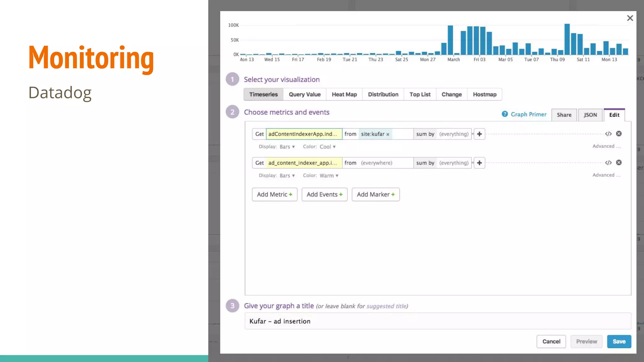Screen dimensions: 644x362
Task: Select Distribution visualization
Action: [x=383, y=95]
